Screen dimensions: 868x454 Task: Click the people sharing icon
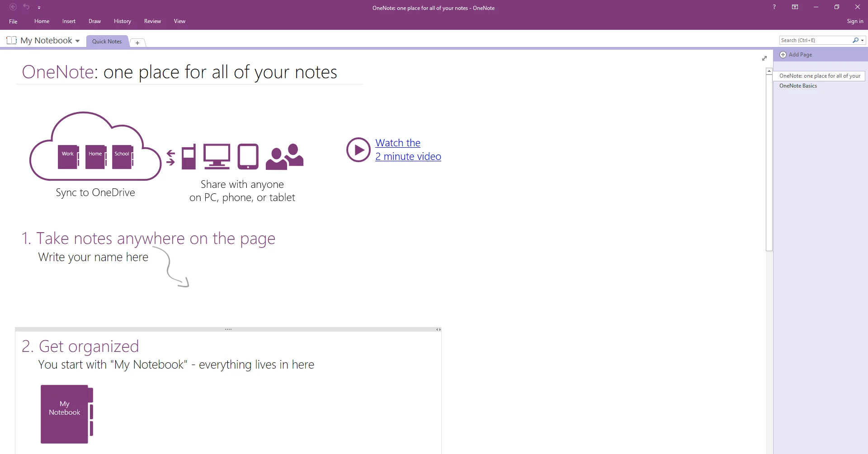coord(284,157)
